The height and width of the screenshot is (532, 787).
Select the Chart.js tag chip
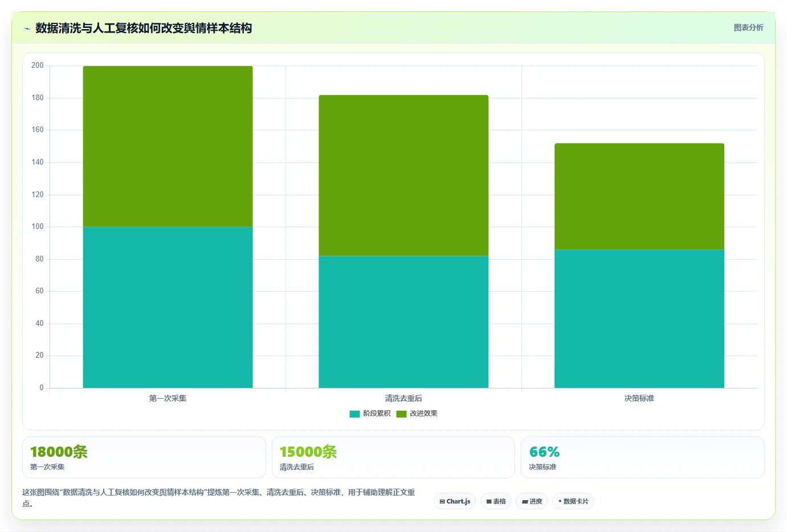[x=455, y=501]
